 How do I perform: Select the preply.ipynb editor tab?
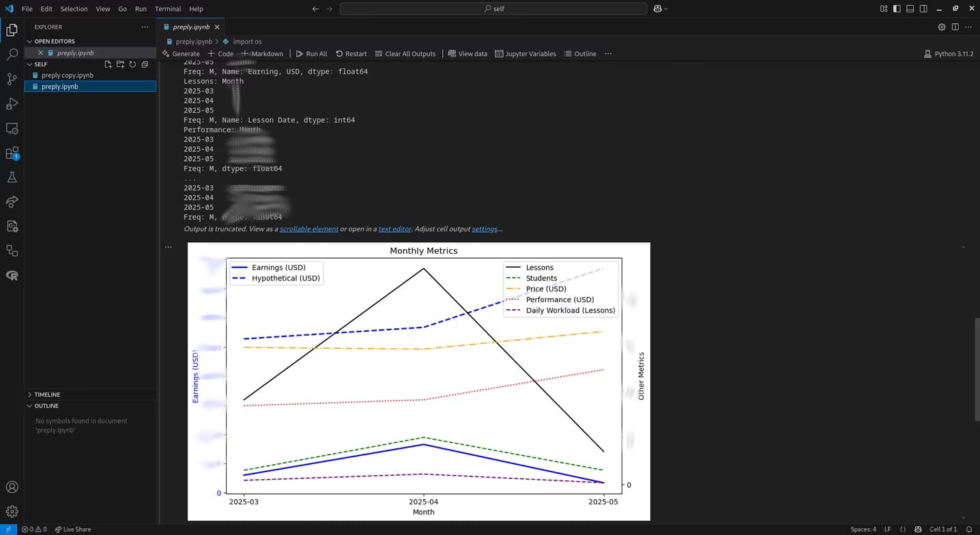[x=190, y=27]
